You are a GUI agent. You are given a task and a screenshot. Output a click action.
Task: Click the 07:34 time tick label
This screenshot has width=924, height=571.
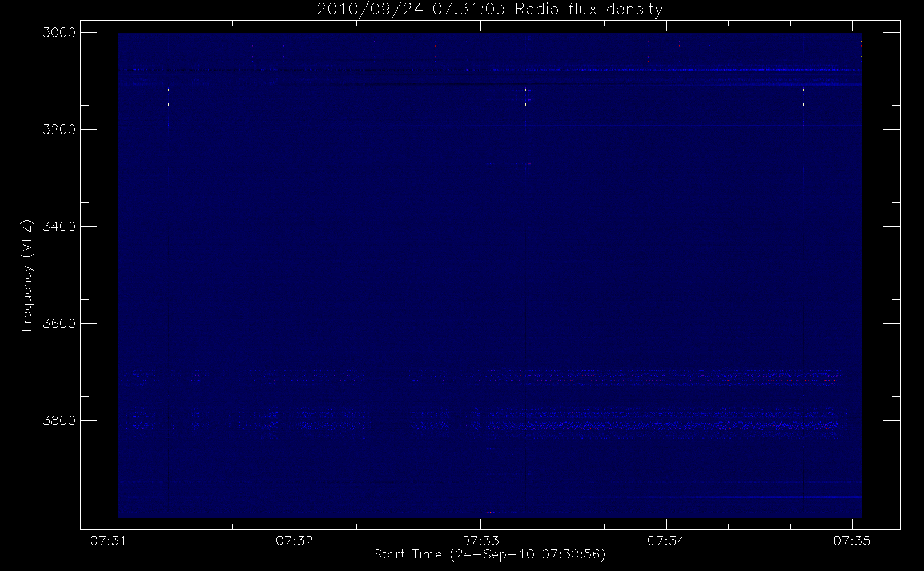point(666,541)
